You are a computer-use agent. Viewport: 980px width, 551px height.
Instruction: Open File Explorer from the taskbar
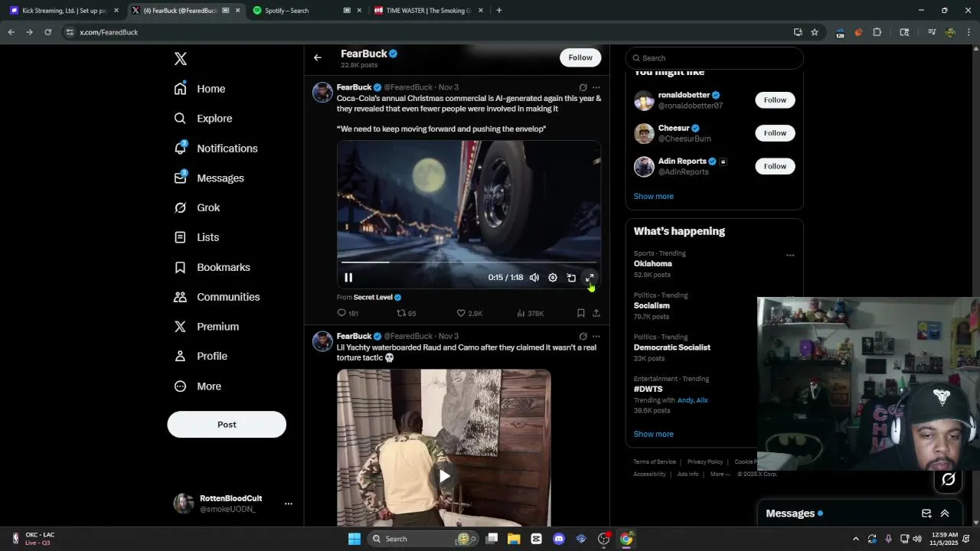click(514, 539)
